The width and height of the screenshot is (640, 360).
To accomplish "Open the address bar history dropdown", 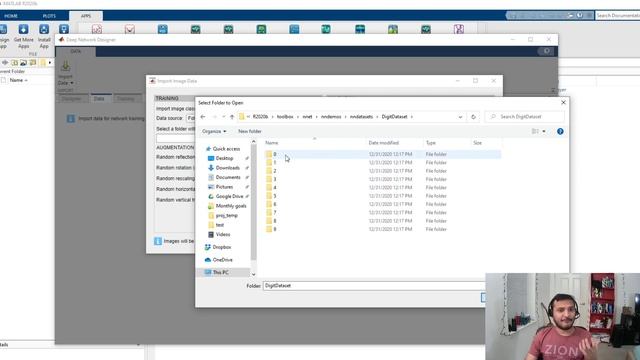I will click(x=460, y=117).
